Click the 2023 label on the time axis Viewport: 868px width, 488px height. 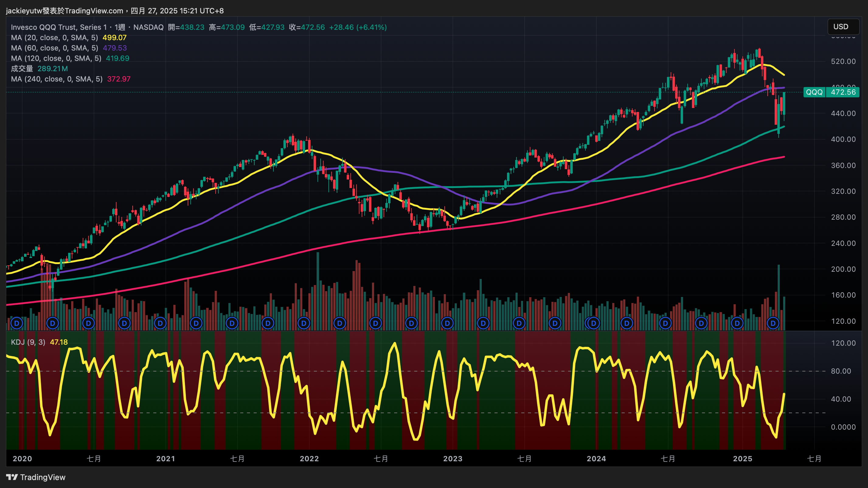click(x=453, y=459)
